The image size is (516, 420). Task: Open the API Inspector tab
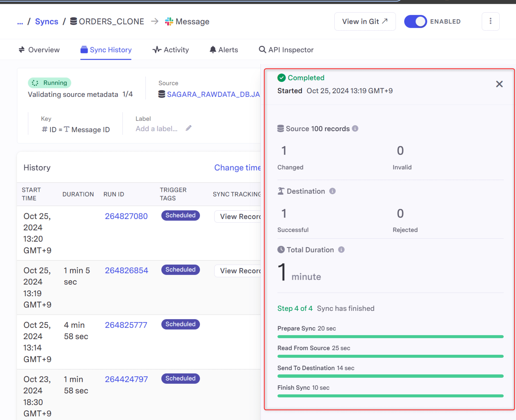[286, 50]
